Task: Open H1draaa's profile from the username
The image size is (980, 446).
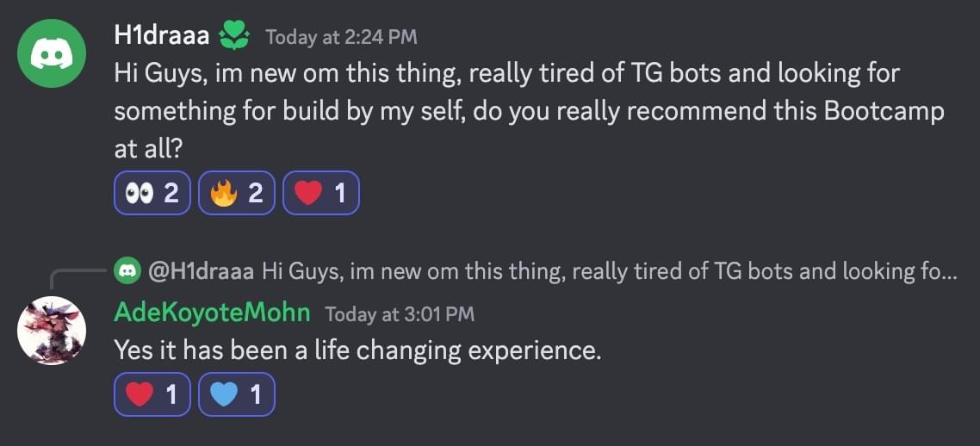Action: [161, 36]
